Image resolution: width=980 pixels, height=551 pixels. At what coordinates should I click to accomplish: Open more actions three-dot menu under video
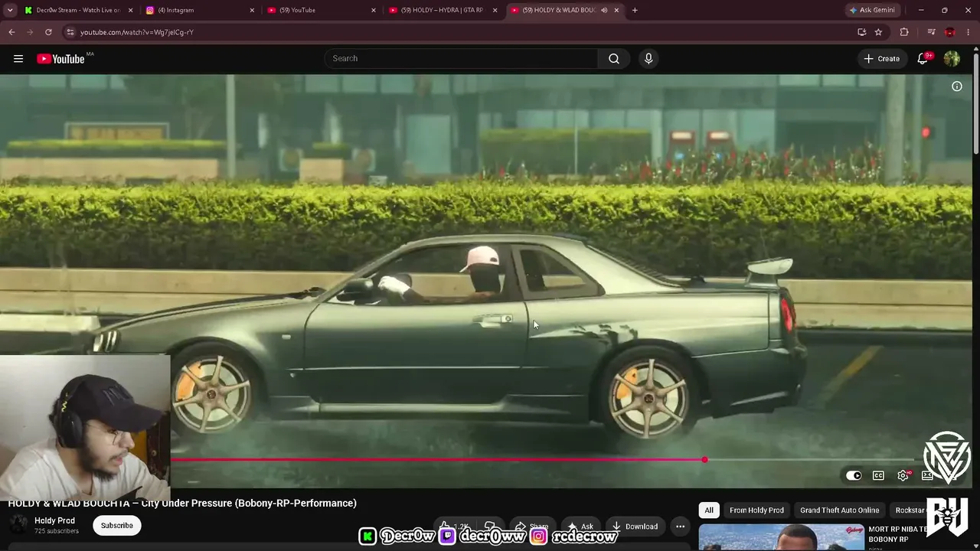[x=680, y=527]
